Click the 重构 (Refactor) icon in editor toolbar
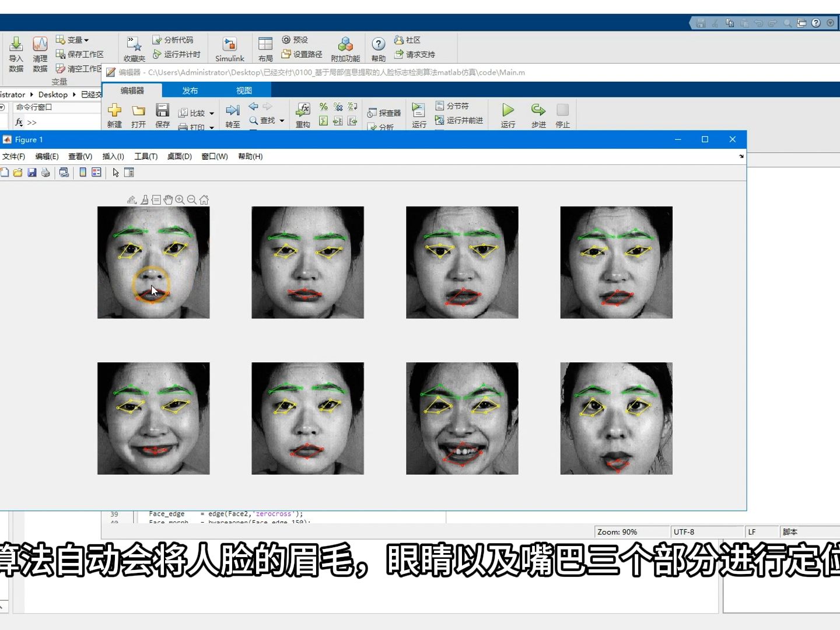Screen dimensions: 840x630 pyautogui.click(x=303, y=114)
